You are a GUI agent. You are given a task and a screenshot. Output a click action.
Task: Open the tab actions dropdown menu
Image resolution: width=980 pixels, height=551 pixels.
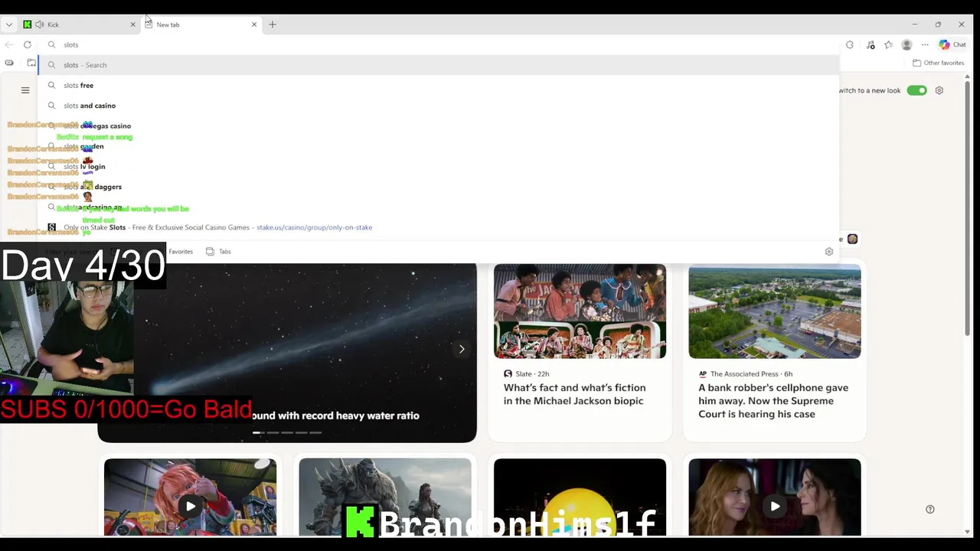point(9,24)
